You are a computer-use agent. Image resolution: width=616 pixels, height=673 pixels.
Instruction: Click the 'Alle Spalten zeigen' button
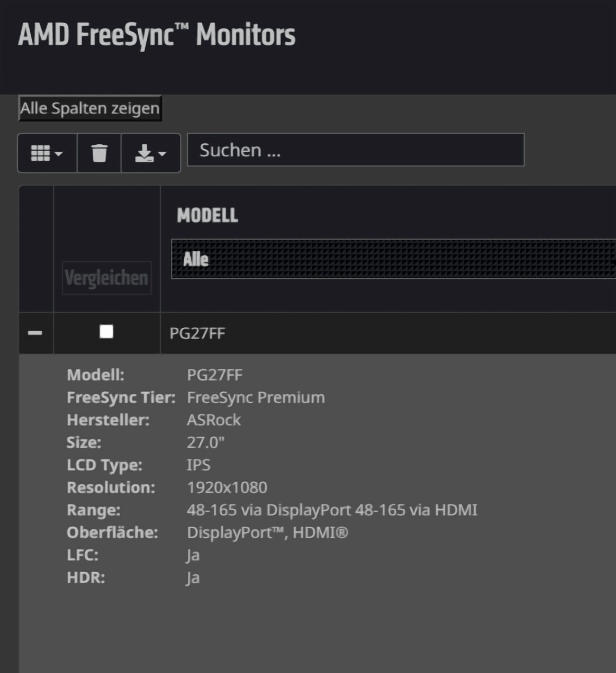point(90,108)
